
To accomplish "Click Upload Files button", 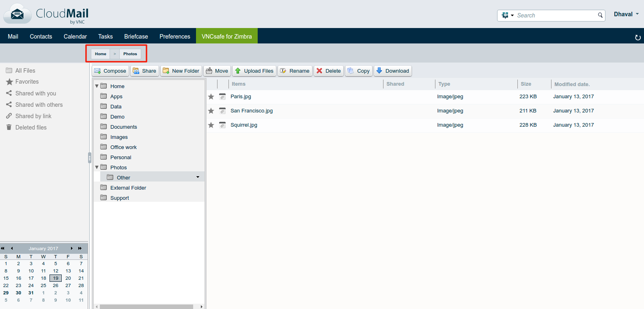I will [254, 71].
